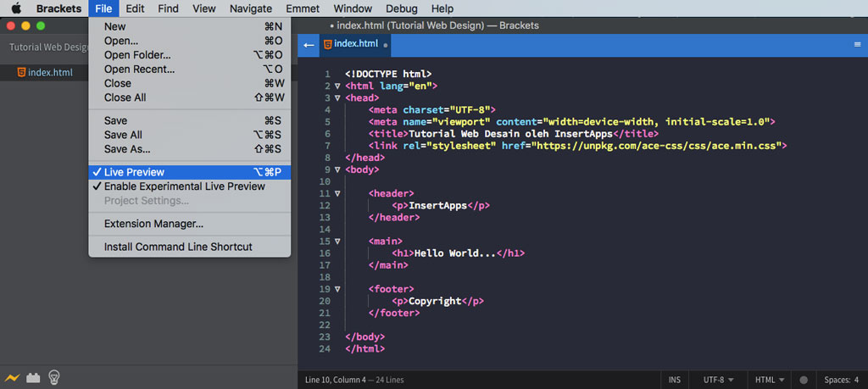Choose Install Command Line Shortcut
The width and height of the screenshot is (868, 389).
coord(189,247)
